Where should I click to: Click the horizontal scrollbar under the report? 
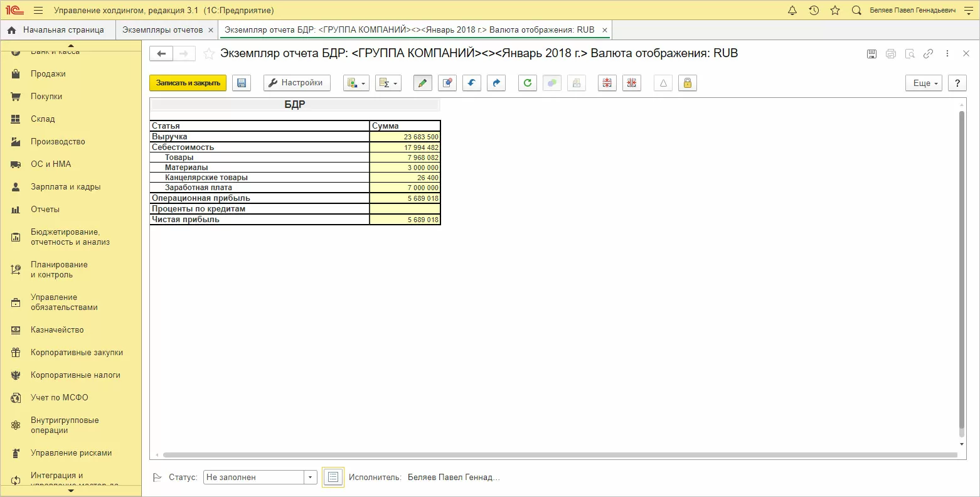(x=558, y=455)
